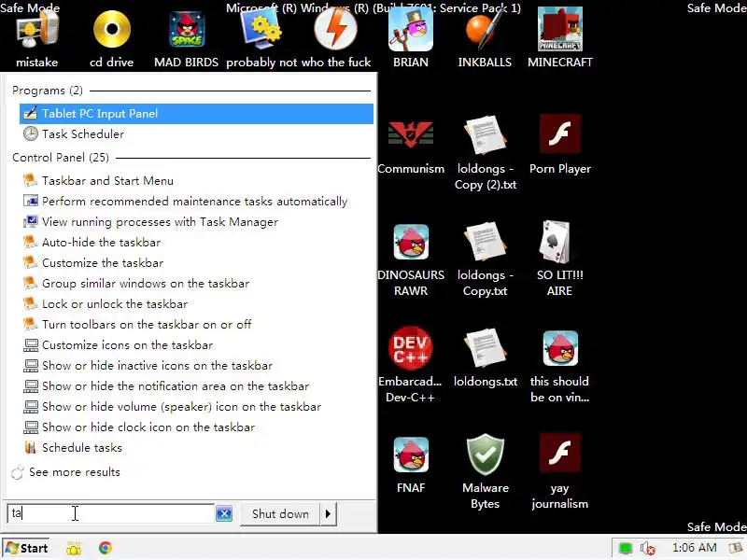This screenshot has height=560, width=747.
Task: Open the yellow folder taskbar icon
Action: click(74, 548)
